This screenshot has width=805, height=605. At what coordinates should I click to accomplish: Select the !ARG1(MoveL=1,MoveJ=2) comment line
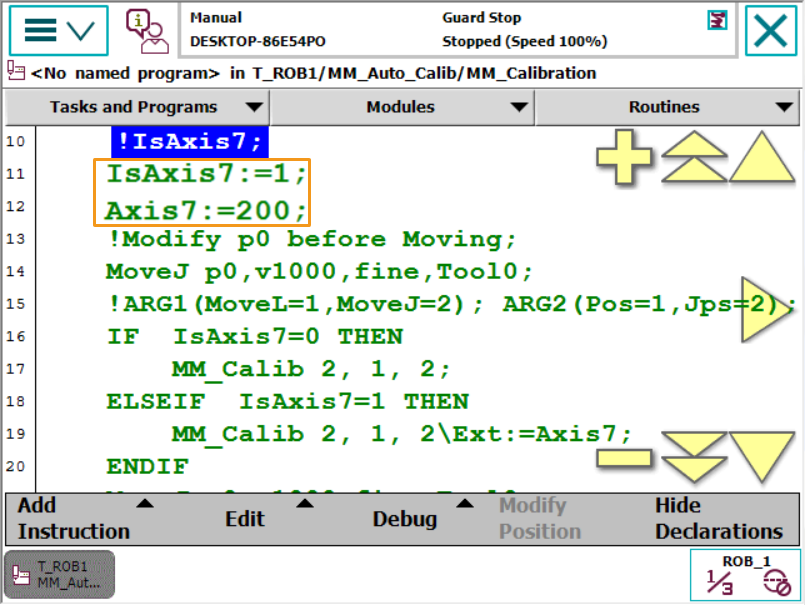pos(451,304)
